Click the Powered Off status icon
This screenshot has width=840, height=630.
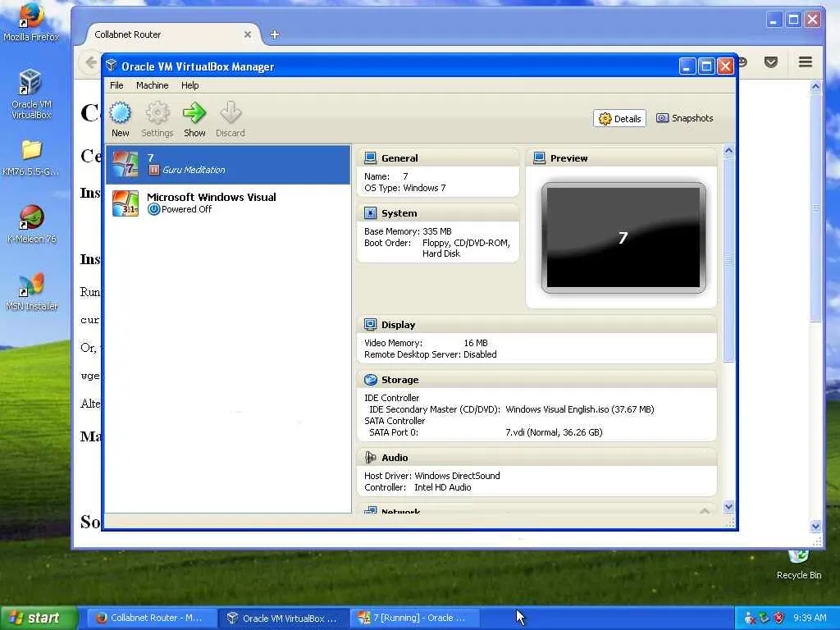point(153,209)
